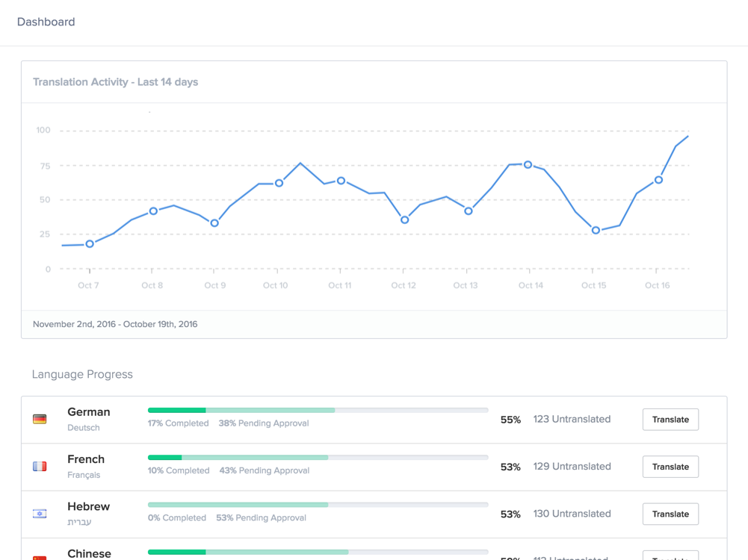Click the German progress bar
Screen dimensions: 748x560
pyautogui.click(x=318, y=410)
